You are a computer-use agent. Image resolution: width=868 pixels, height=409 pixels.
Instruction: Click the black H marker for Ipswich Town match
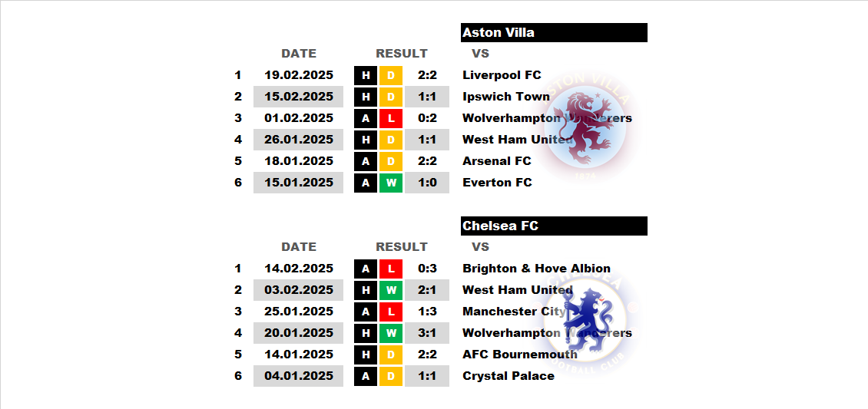pyautogui.click(x=366, y=97)
